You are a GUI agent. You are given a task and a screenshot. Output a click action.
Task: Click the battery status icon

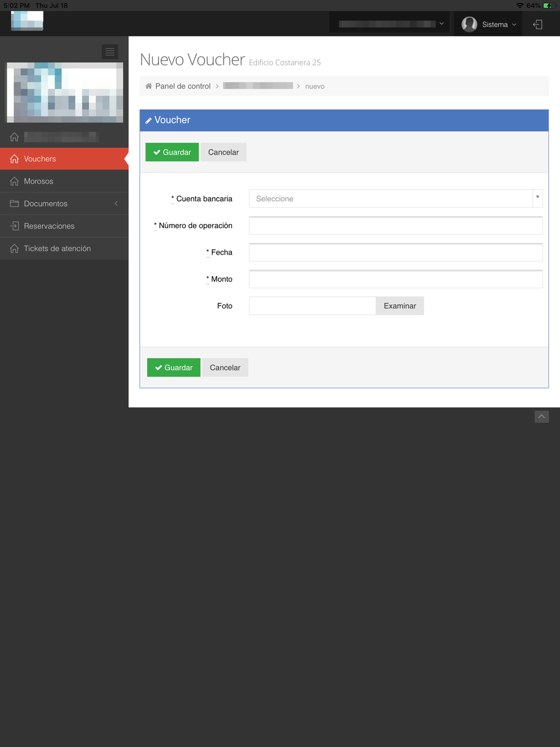548,6
